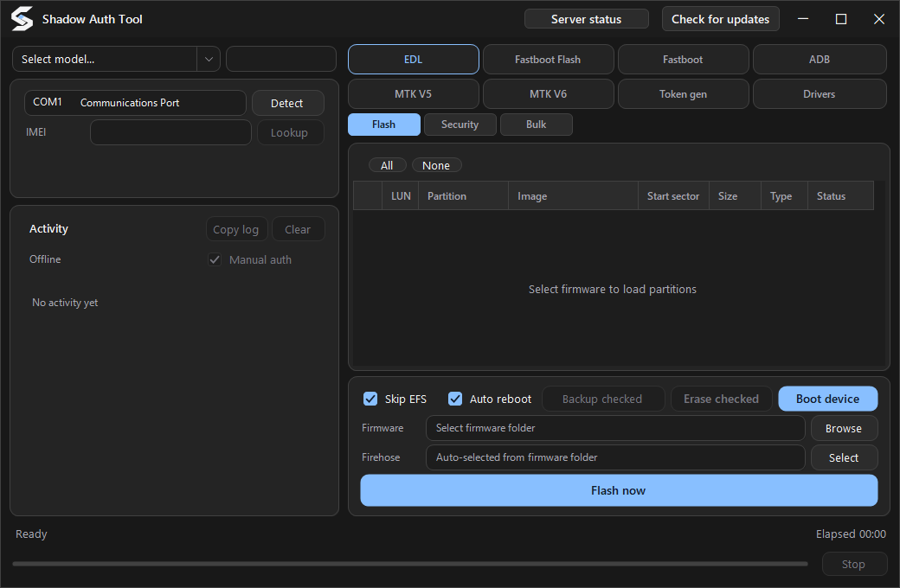Switch to the ADB tab
900x588 pixels.
tap(820, 59)
